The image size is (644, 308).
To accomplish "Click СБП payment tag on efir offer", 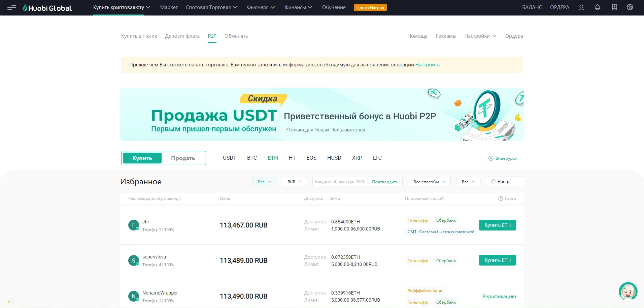I will [x=441, y=232].
